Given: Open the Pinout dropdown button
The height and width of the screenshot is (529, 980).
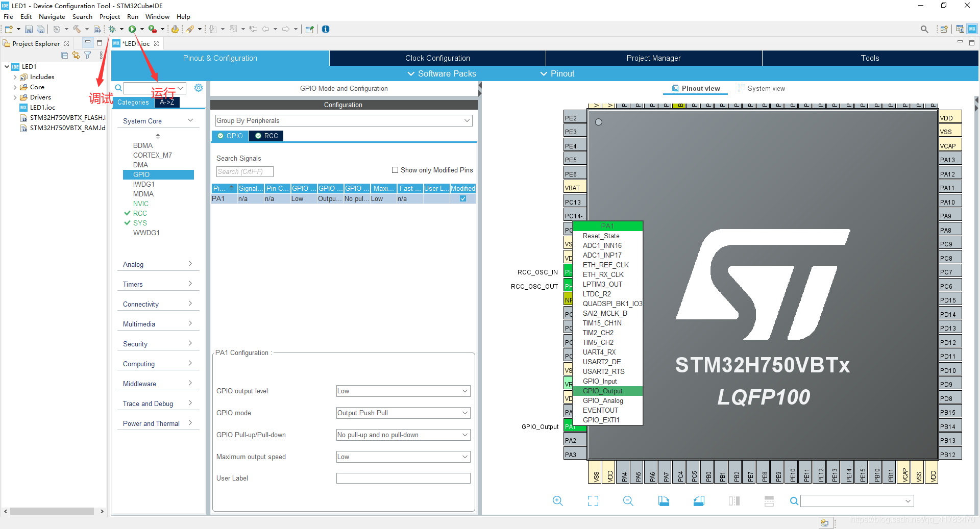Looking at the screenshot, I should coord(557,73).
